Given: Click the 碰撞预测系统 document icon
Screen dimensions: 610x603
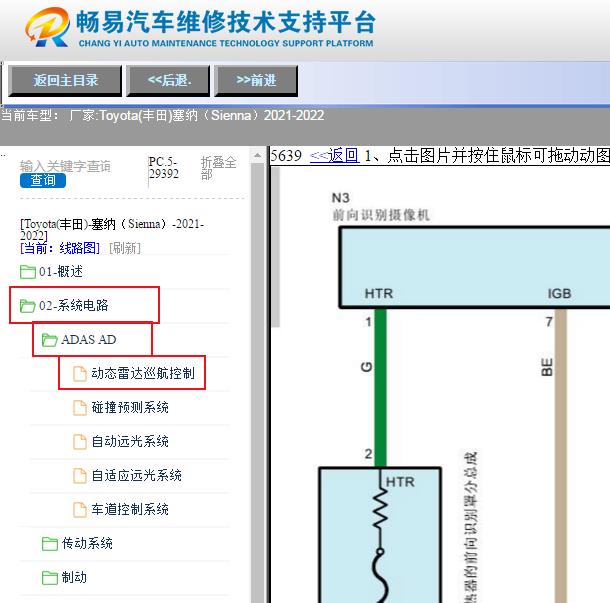Looking at the screenshot, I should (80, 408).
